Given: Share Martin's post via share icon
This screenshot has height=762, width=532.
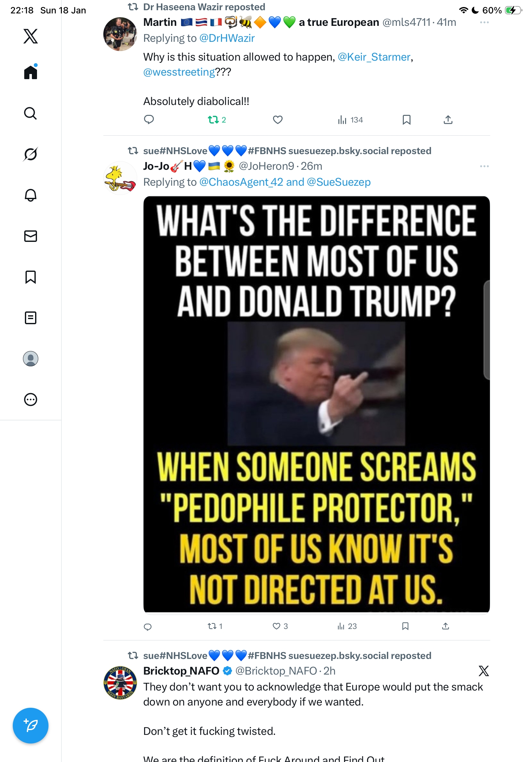Looking at the screenshot, I should (448, 120).
